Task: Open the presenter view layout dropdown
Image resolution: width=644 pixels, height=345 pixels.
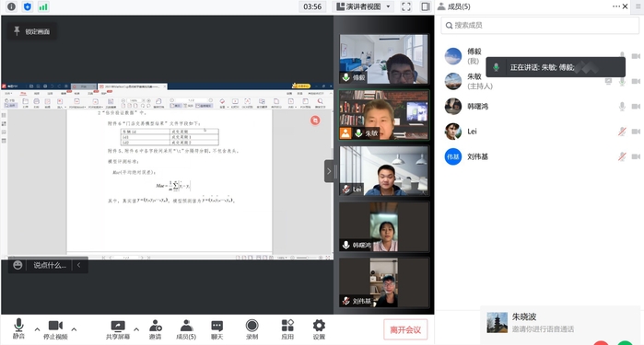Action: (x=363, y=6)
